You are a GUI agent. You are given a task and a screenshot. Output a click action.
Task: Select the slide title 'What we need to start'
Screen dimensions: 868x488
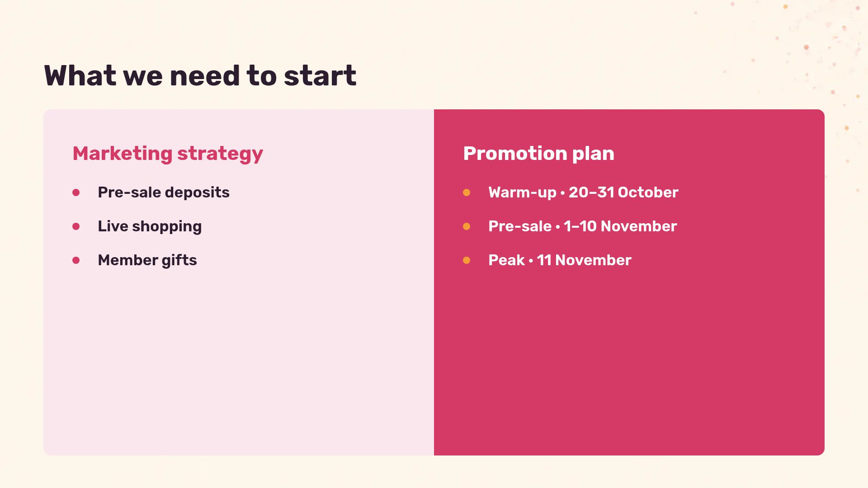200,75
